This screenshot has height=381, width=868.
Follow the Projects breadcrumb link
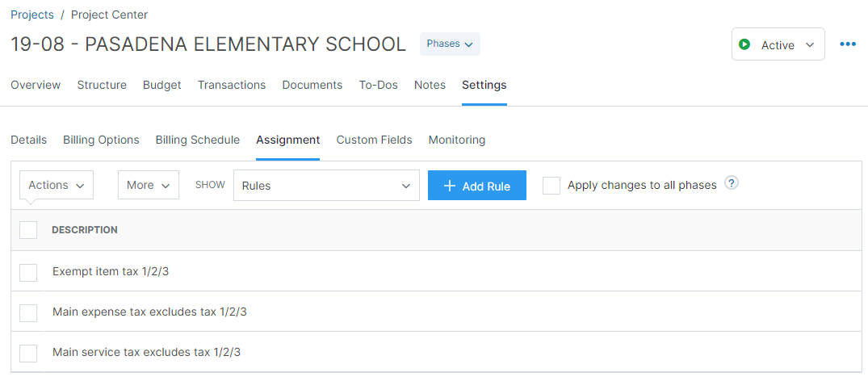tap(32, 15)
